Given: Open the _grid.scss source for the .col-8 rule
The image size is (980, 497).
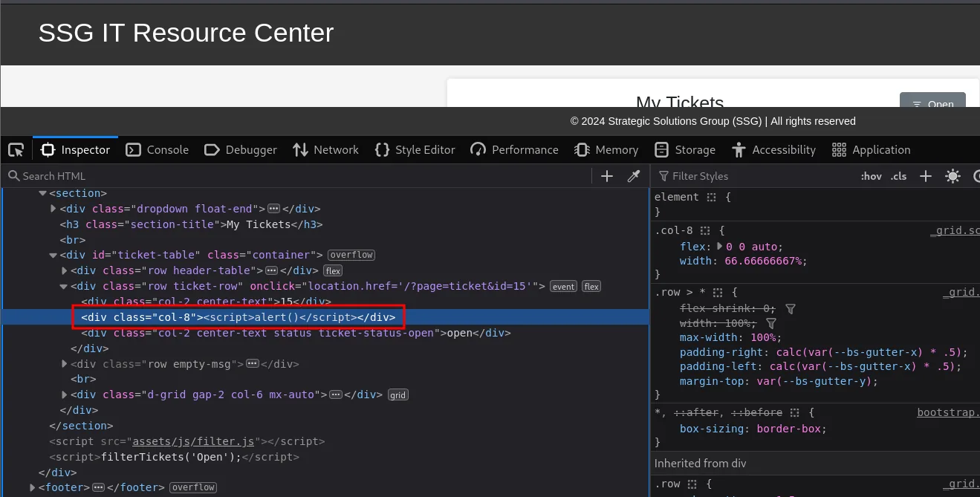Looking at the screenshot, I should click(x=955, y=231).
